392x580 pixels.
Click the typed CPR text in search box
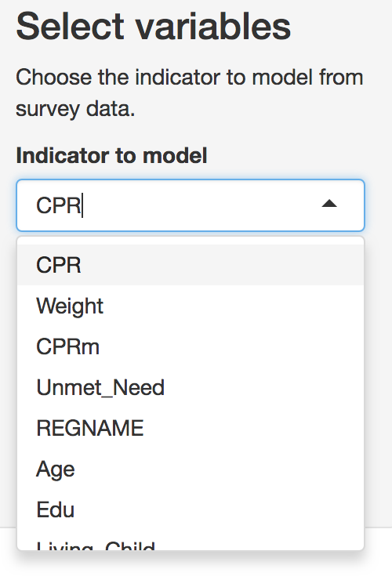pyautogui.click(x=59, y=205)
